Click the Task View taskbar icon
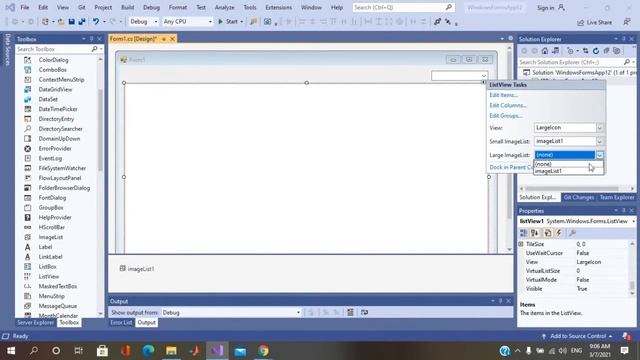This screenshot has width=640, height=360. (78, 351)
